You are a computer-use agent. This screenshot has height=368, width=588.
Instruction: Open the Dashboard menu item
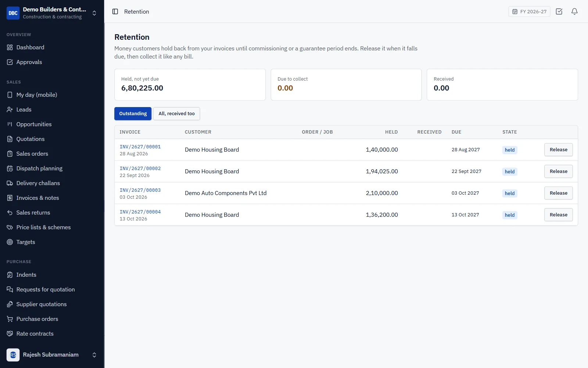(52, 47)
